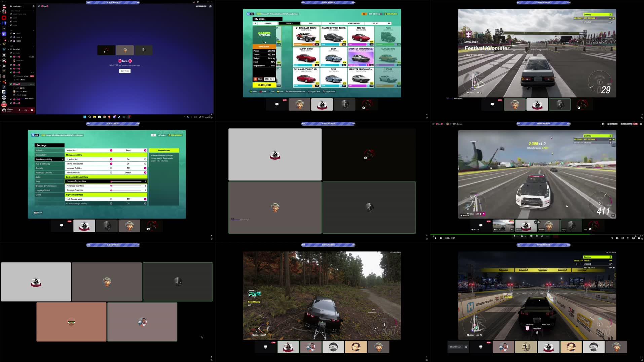Adjust Protanopia Color Filter slider
Screen dimensions: 644x362
point(126,186)
